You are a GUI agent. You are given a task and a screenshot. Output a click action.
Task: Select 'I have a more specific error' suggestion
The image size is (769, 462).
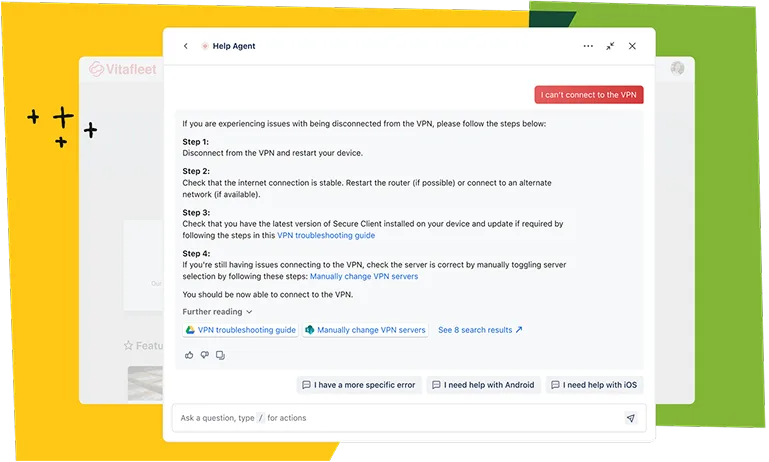(x=359, y=385)
